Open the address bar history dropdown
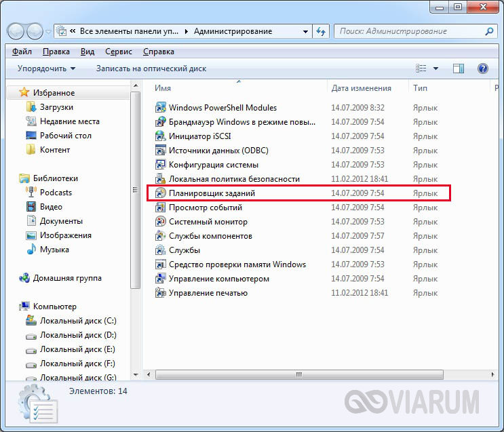The width and height of the screenshot is (504, 432). (x=305, y=31)
